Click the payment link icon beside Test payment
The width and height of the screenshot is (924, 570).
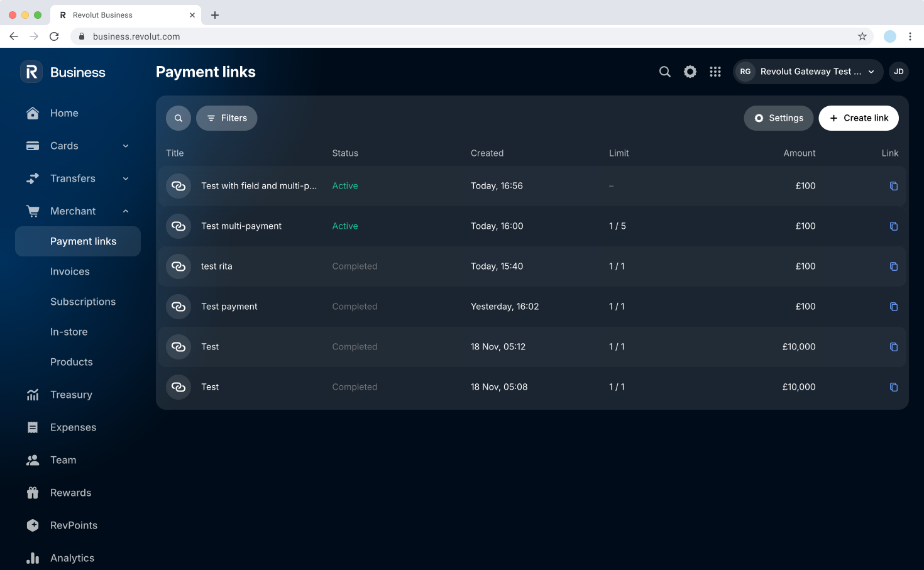179,307
